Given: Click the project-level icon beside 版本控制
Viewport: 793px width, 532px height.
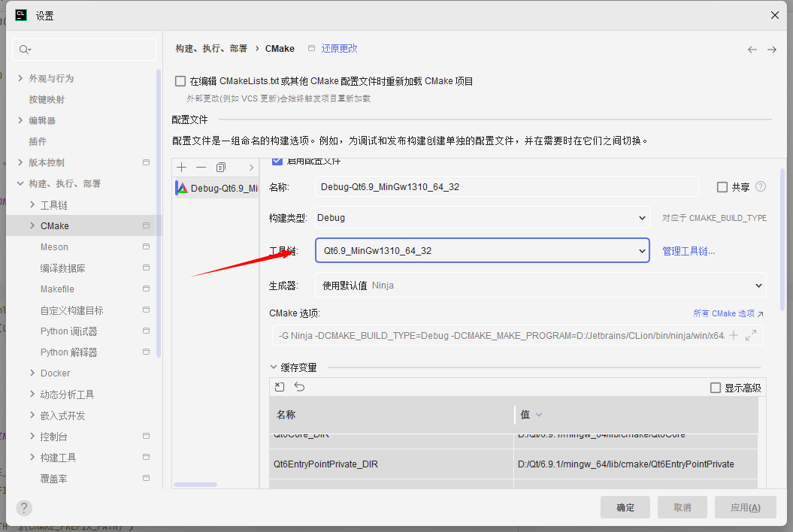Looking at the screenshot, I should (x=146, y=162).
